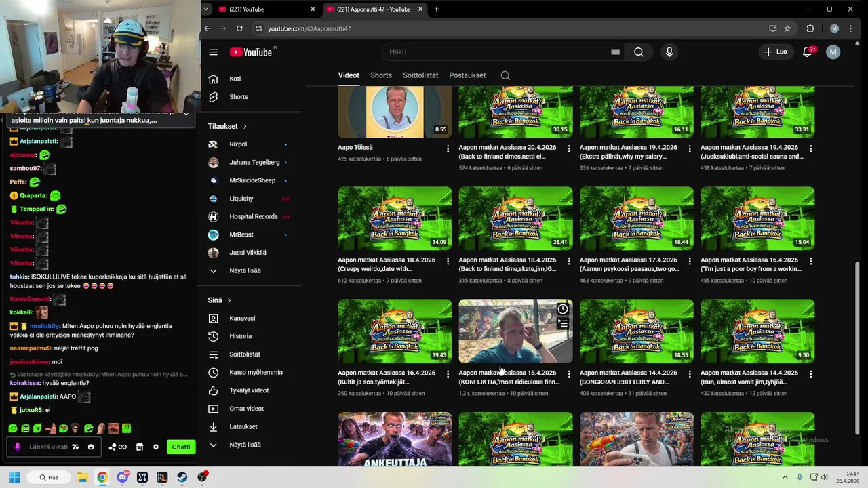
Task: Open Omat videot in the sidebar
Action: (x=247, y=409)
